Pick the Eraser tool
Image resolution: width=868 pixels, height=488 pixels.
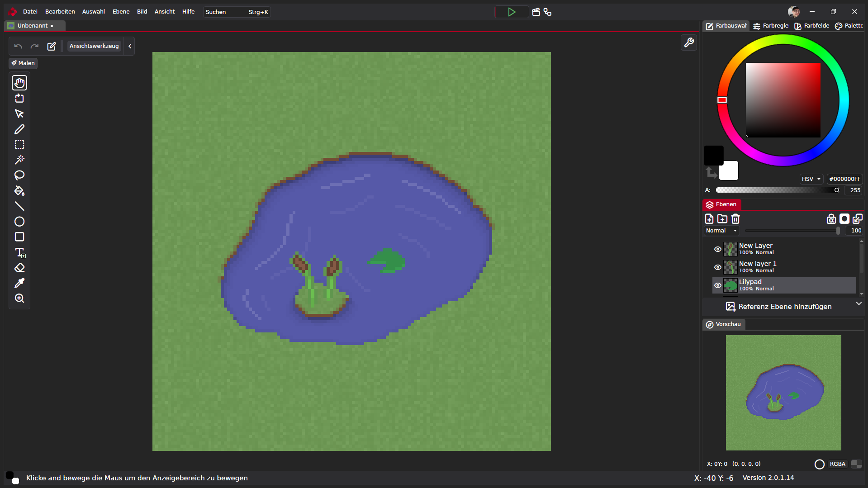[x=19, y=268]
